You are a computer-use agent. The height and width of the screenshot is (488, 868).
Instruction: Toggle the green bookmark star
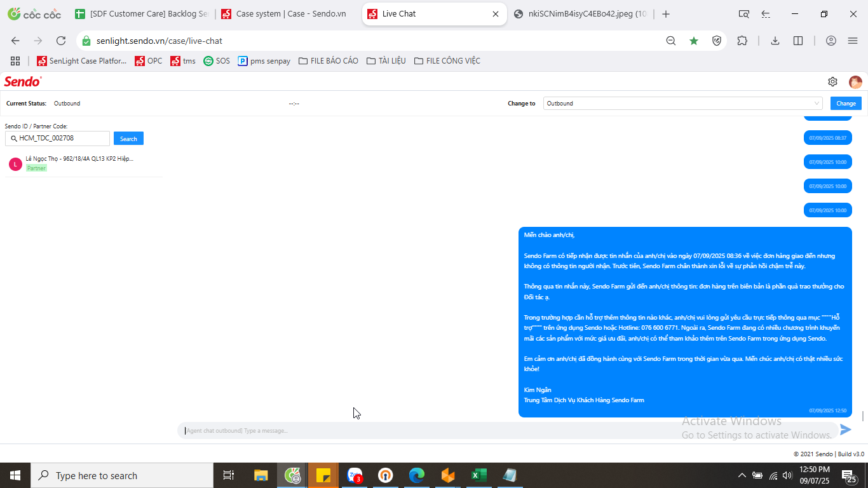[694, 41]
